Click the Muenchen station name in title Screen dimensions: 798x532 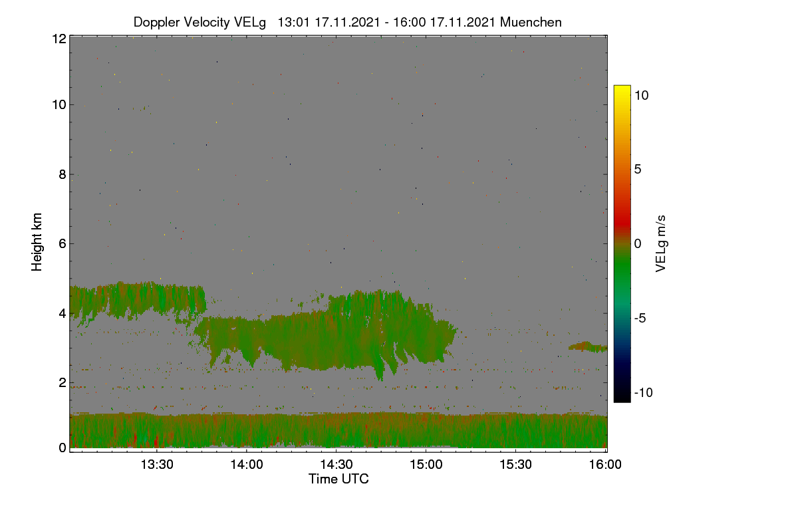point(531,22)
